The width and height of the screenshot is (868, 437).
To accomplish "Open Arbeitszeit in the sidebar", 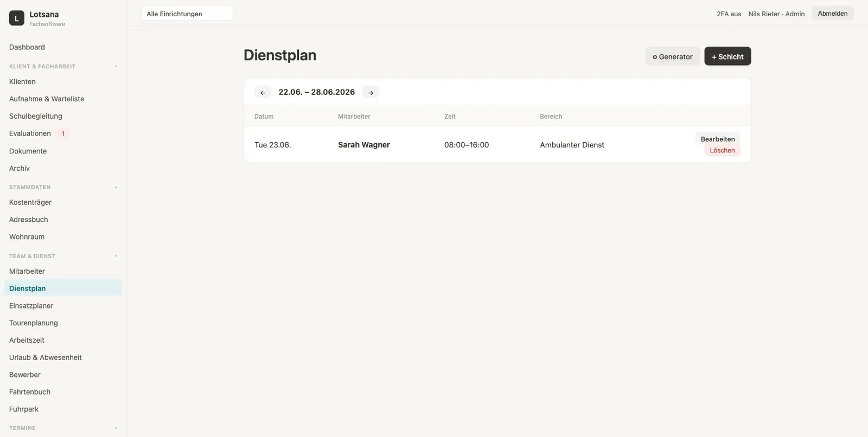I will [x=63, y=340].
